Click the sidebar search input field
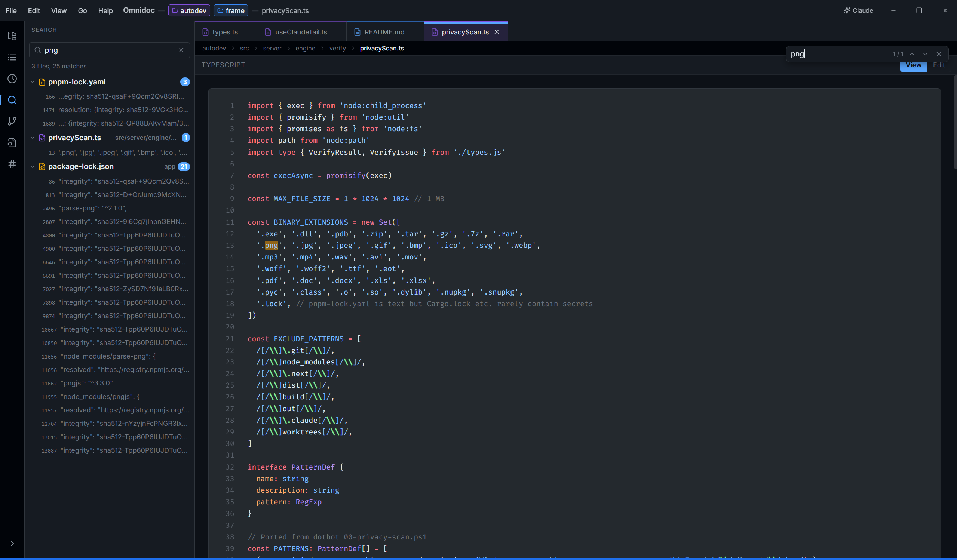 coord(109,50)
